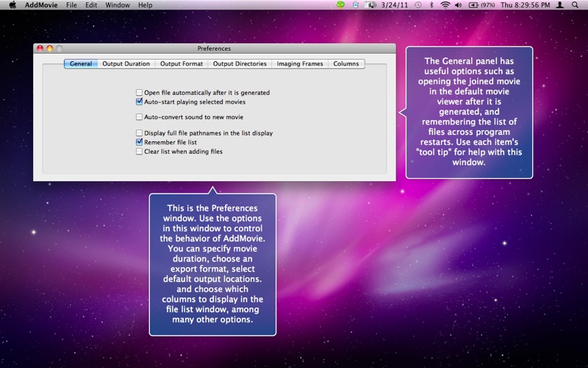Click the green menu bar status icon
The width and height of the screenshot is (588, 368).
(x=340, y=5)
